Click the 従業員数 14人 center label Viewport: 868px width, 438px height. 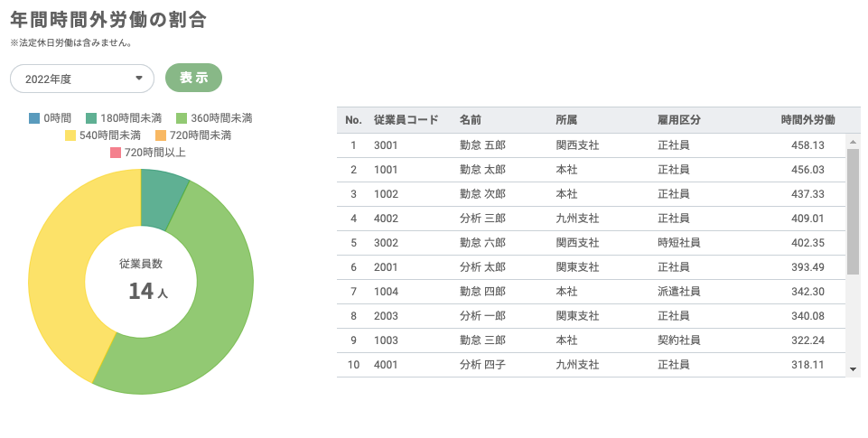[142, 280]
